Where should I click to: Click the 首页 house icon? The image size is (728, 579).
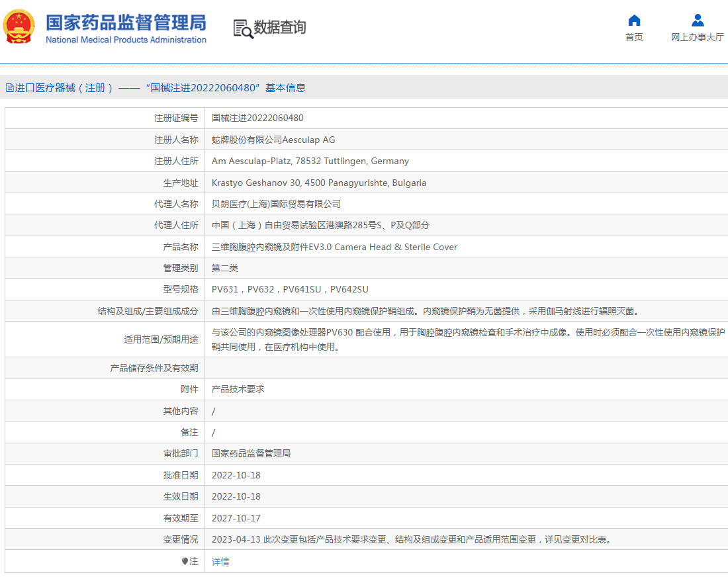634,20
